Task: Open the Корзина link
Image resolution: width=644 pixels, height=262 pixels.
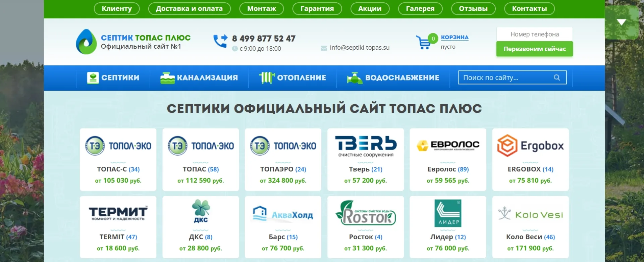Action: [454, 37]
